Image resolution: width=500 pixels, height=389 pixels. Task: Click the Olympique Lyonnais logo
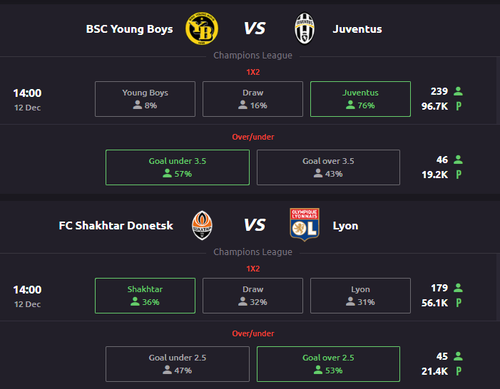(304, 225)
